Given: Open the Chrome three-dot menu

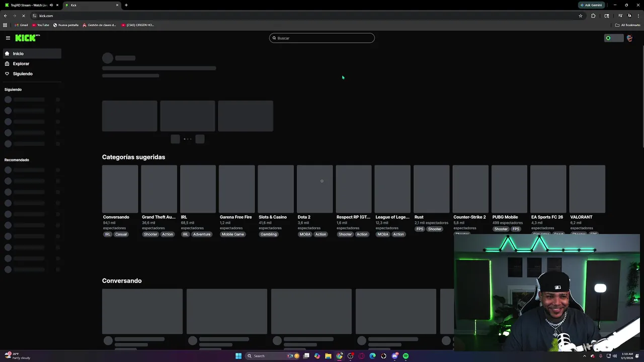Looking at the screenshot, I should point(638,16).
